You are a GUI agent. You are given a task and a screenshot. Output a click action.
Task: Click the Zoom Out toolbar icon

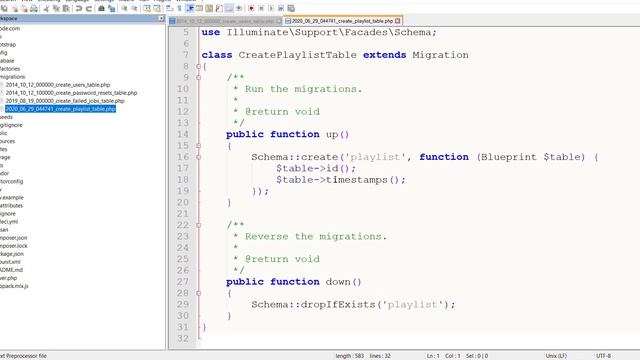click(133, 8)
